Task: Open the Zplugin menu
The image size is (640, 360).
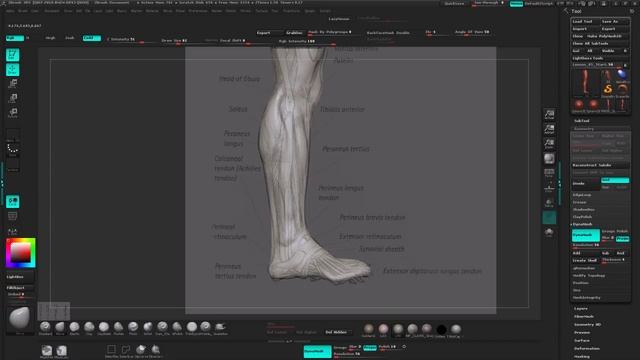Action: [x=310, y=11]
